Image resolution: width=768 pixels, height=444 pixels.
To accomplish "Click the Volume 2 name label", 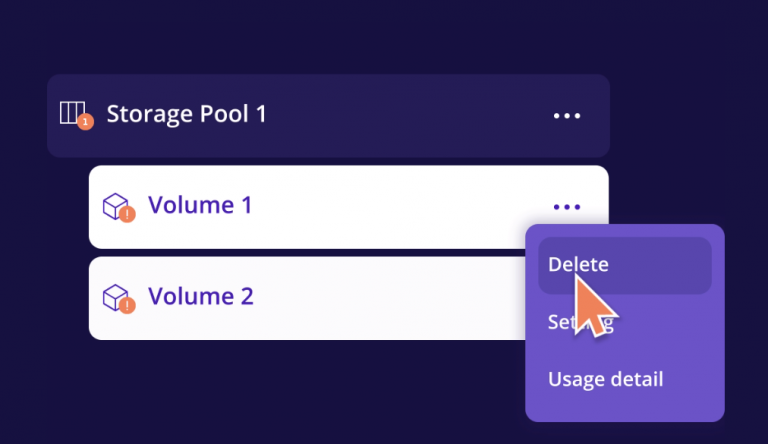I will (201, 296).
